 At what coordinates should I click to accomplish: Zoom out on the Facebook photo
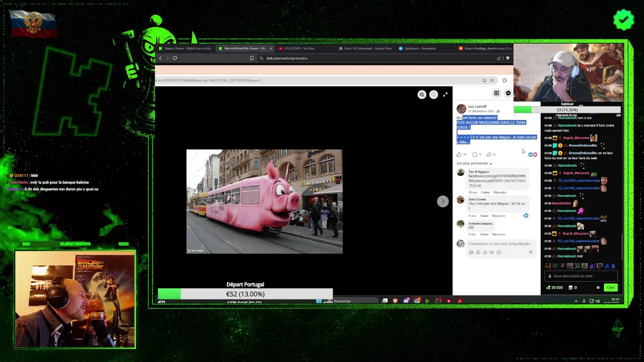[433, 95]
